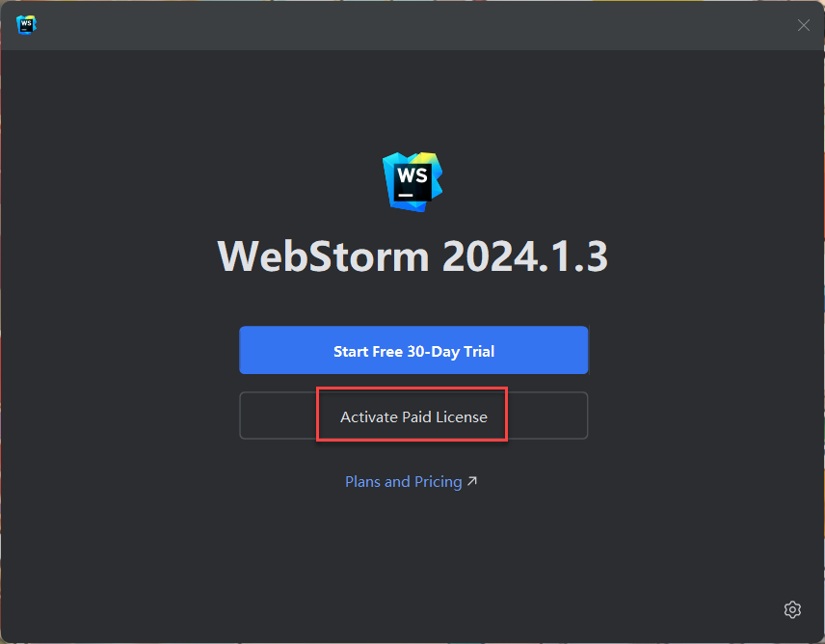Click the cog icon for licensing settings
This screenshot has width=825, height=644.
tap(792, 610)
